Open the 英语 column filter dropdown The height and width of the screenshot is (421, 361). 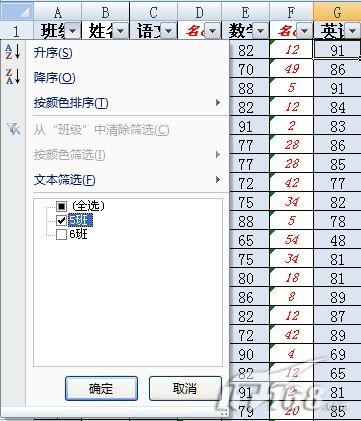coord(353,31)
